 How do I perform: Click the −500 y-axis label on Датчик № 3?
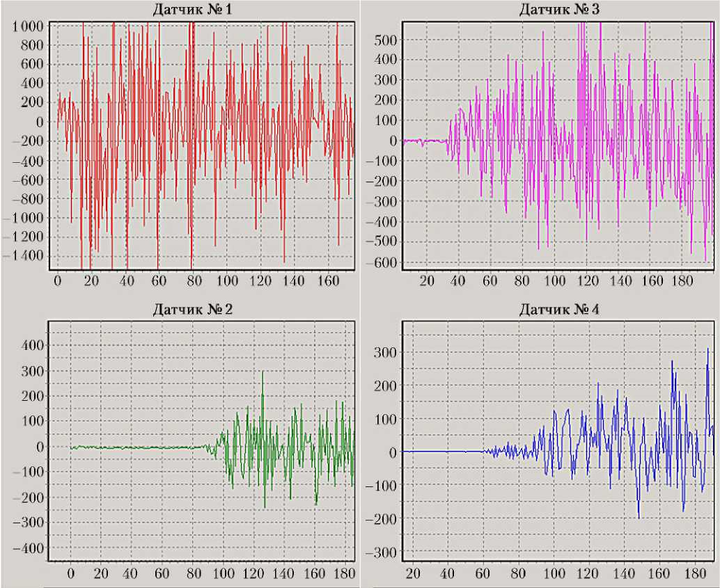(x=382, y=242)
